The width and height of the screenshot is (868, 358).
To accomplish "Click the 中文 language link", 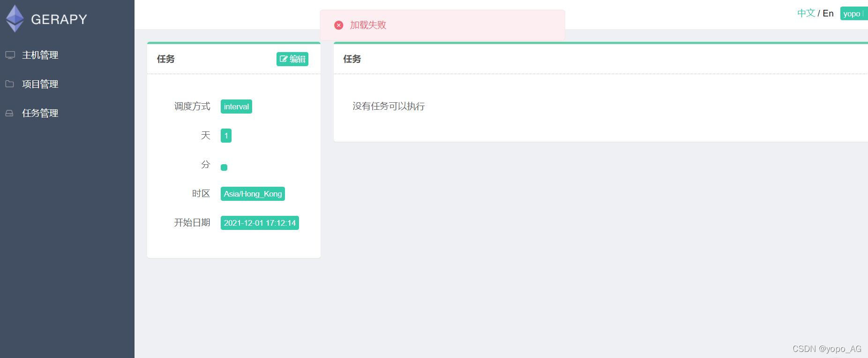I will pos(806,13).
